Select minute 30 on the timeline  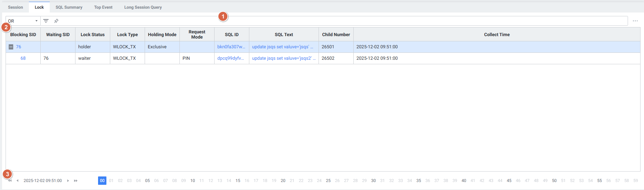coord(373,181)
